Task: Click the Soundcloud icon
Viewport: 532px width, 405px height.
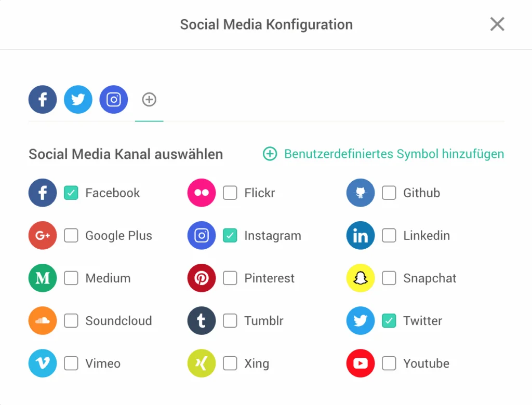Action: point(43,321)
